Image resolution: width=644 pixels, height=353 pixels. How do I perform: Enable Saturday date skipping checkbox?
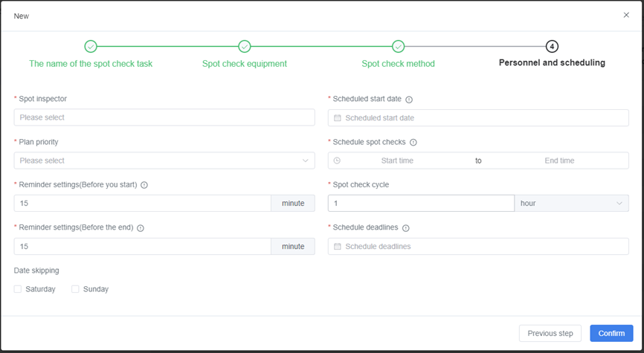tap(18, 289)
